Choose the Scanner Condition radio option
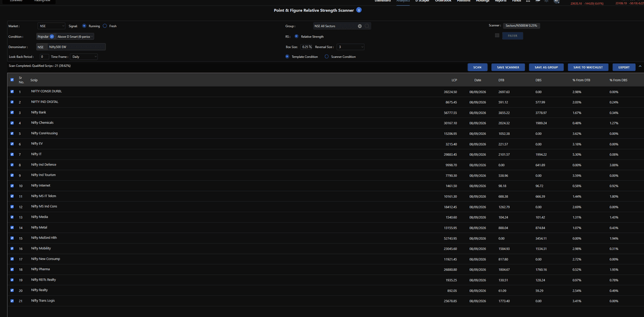The height and width of the screenshot is (317, 644). [327, 57]
